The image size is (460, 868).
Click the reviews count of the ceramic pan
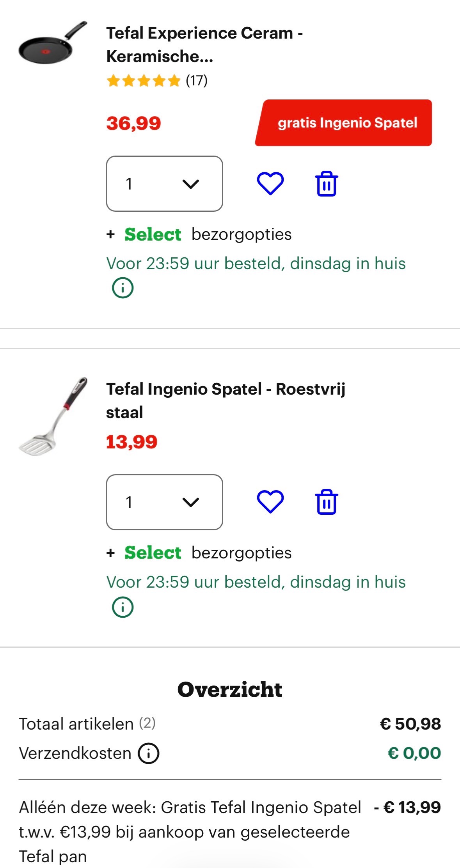click(x=197, y=81)
